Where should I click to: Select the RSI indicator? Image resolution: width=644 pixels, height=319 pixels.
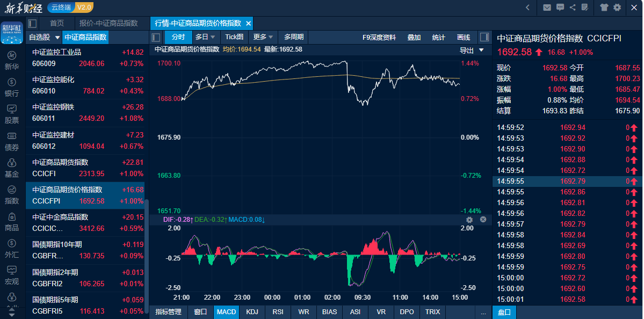278,312
